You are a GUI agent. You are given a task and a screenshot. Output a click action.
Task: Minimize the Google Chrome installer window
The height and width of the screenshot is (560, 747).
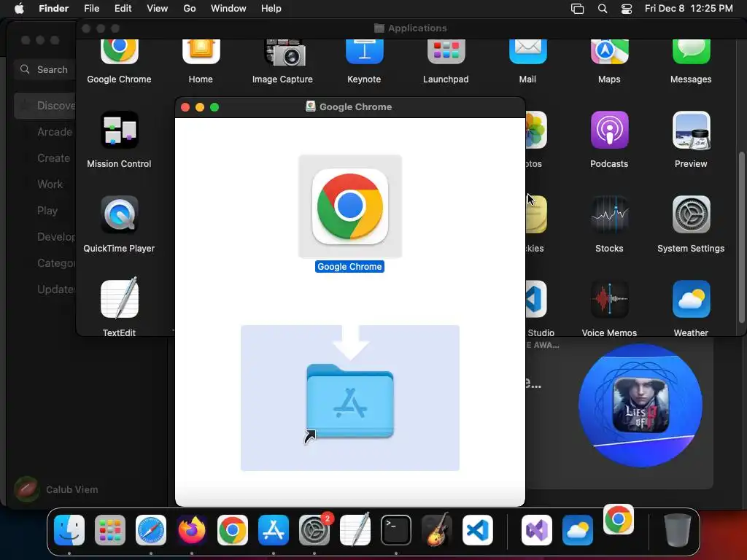pyautogui.click(x=200, y=107)
